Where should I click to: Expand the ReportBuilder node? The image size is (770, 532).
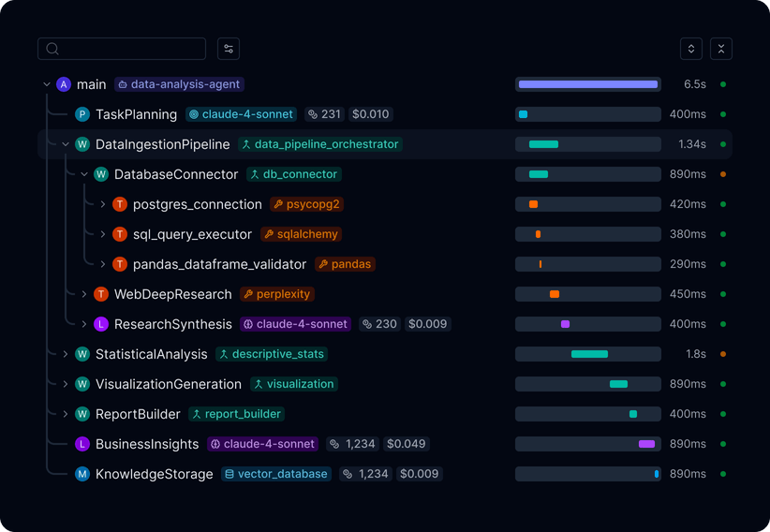[66, 414]
